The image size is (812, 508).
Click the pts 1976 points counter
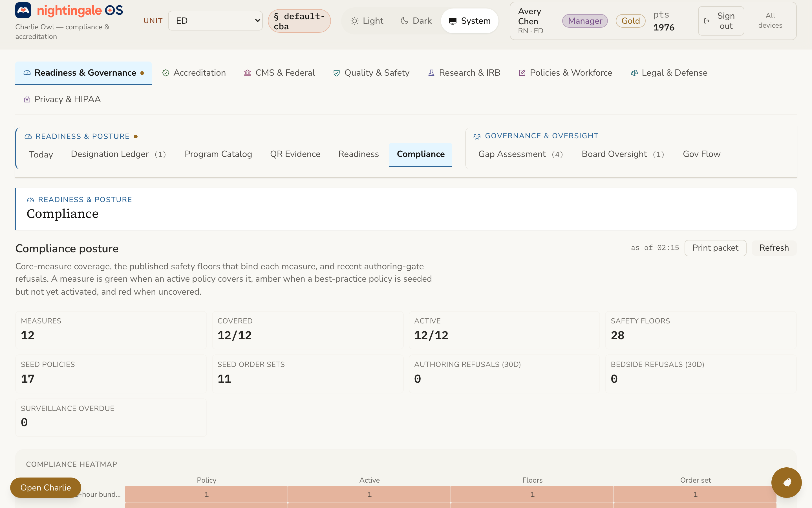pyautogui.click(x=664, y=21)
